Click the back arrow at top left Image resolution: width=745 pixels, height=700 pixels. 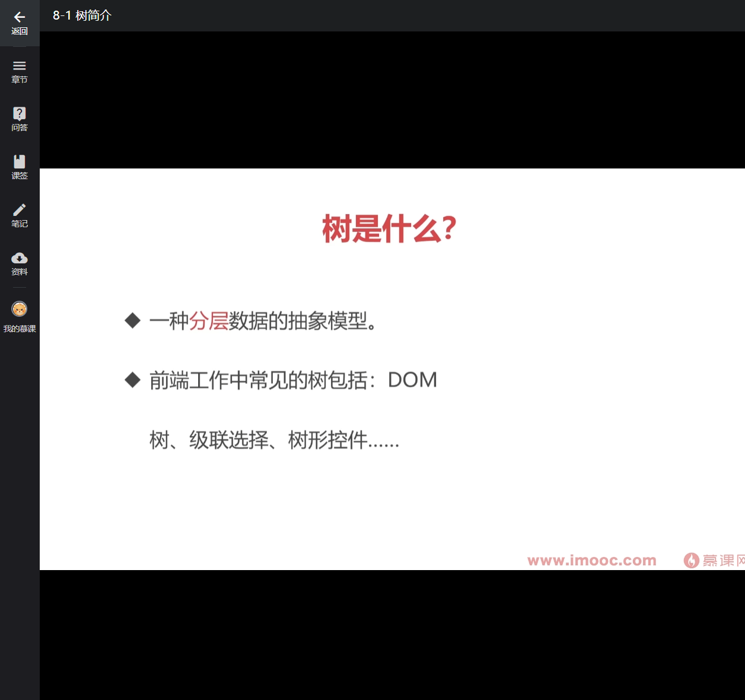coord(20,17)
